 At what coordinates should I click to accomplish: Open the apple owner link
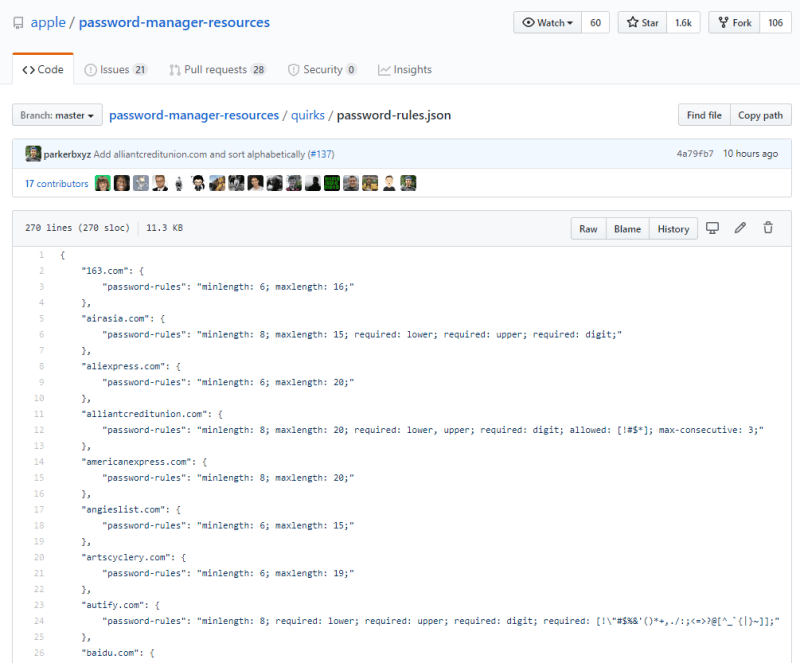(48, 22)
